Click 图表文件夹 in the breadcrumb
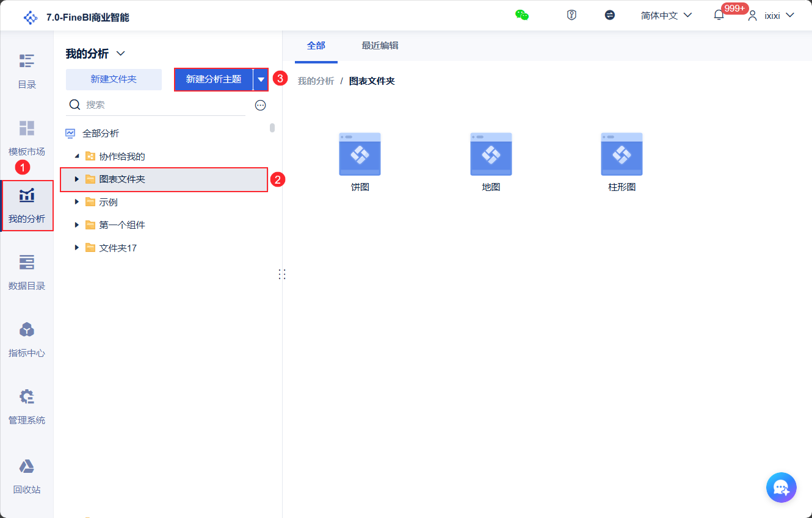Image resolution: width=812 pixels, height=518 pixels. pos(372,81)
